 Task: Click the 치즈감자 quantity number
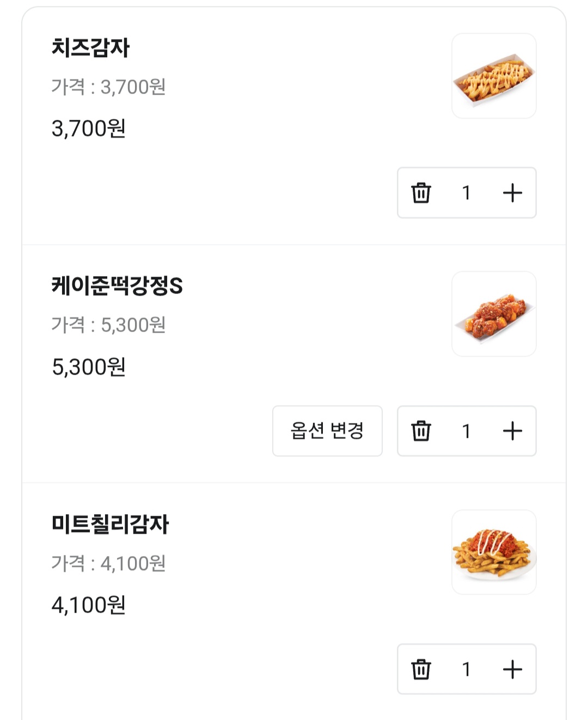(466, 193)
